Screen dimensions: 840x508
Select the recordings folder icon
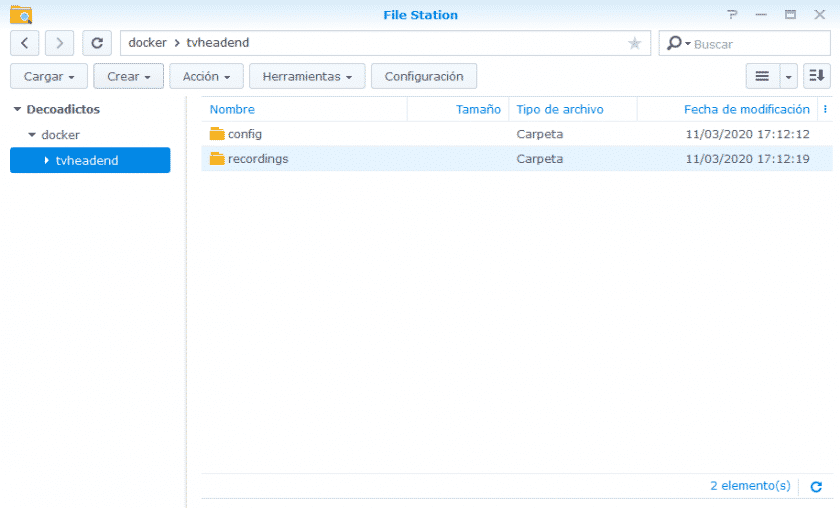click(217, 159)
